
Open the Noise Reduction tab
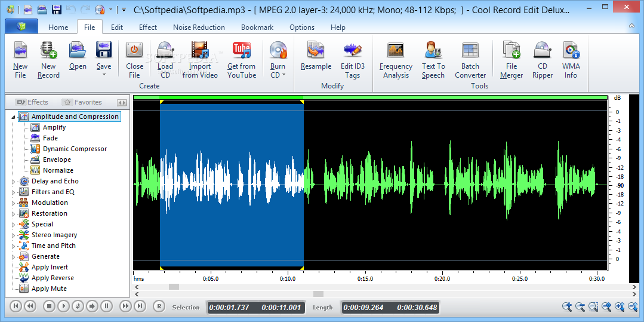(x=199, y=27)
